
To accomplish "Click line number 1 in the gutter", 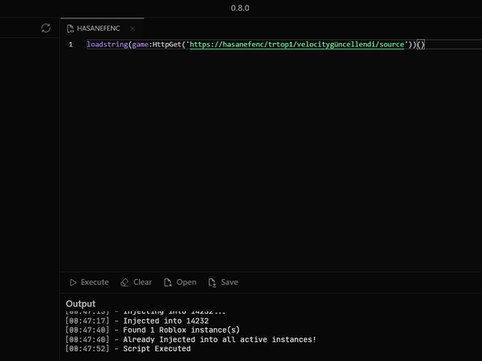I will [x=71, y=44].
